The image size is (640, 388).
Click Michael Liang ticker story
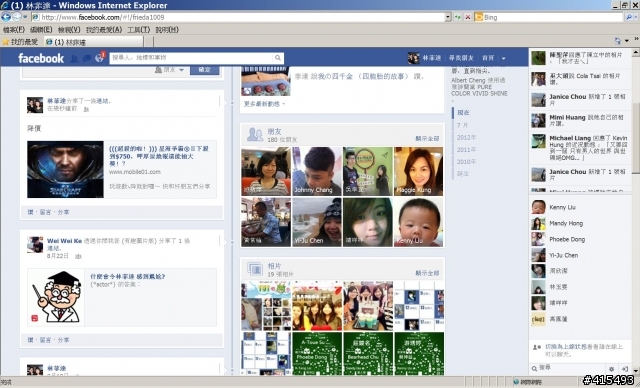coord(580,147)
